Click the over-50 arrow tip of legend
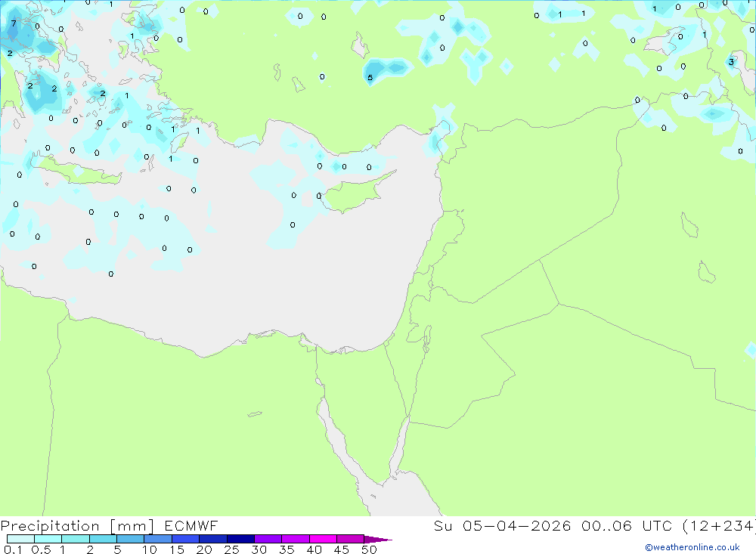756x554 pixels. [377, 539]
